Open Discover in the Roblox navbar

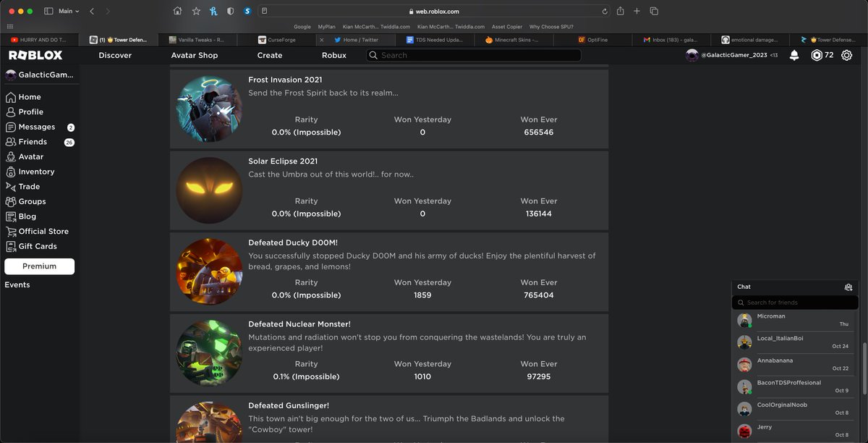point(115,55)
